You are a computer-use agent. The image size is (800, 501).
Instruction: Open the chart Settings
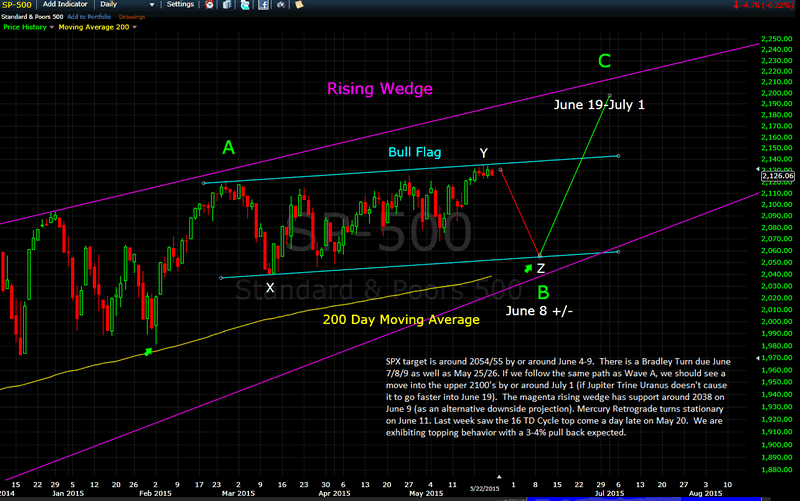point(180,4)
